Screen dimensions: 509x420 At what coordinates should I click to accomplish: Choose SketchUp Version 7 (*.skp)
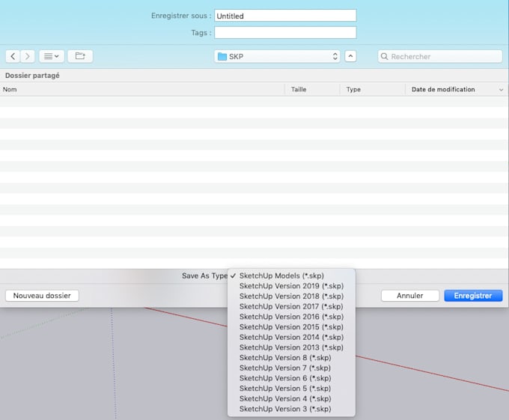click(291, 368)
